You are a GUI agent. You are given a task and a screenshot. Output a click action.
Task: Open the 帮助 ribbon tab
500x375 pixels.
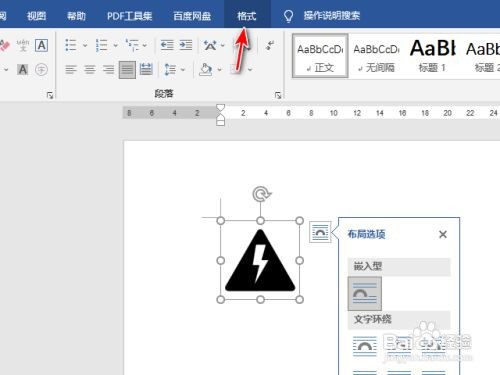coord(76,16)
